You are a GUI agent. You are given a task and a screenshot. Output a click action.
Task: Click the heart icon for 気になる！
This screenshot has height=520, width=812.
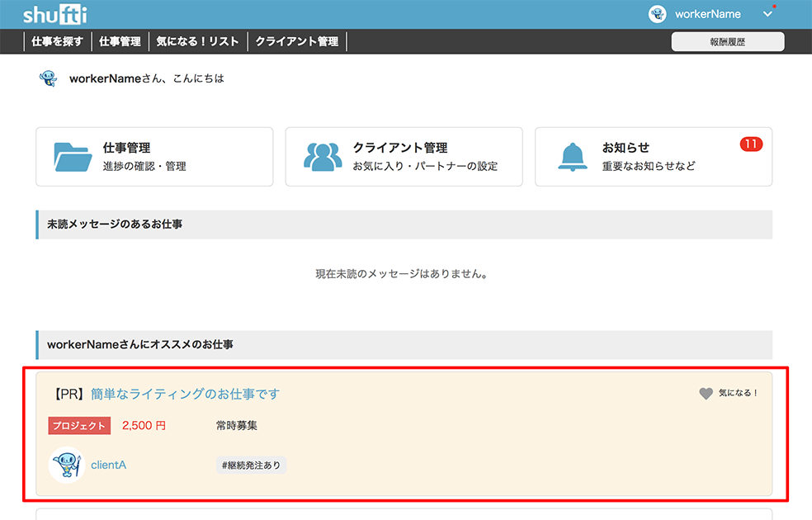[706, 393]
